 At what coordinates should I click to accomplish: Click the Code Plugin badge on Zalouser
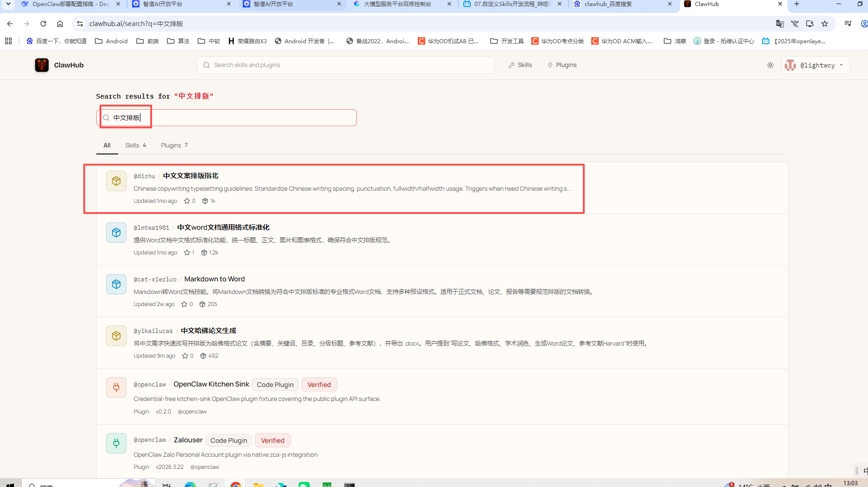pyautogui.click(x=229, y=440)
